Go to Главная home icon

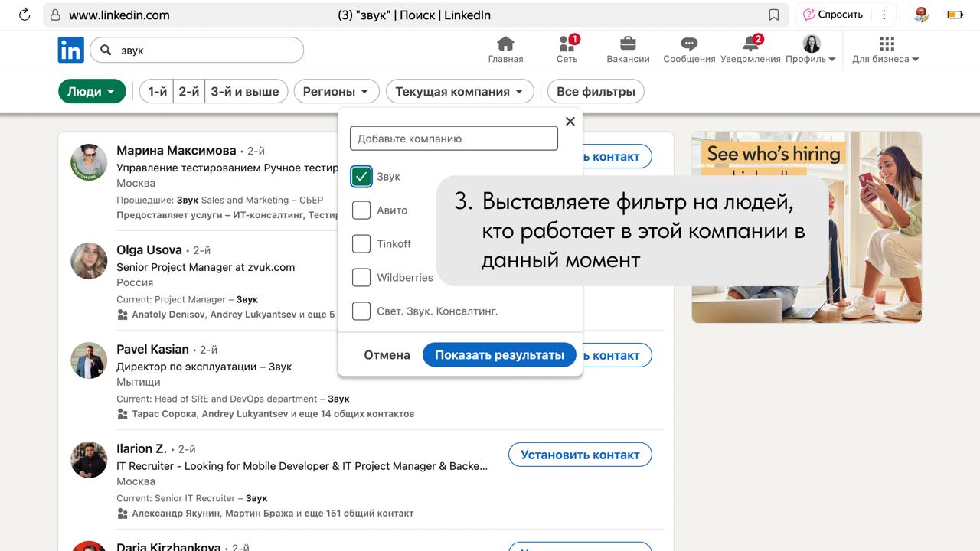pyautogui.click(x=505, y=44)
